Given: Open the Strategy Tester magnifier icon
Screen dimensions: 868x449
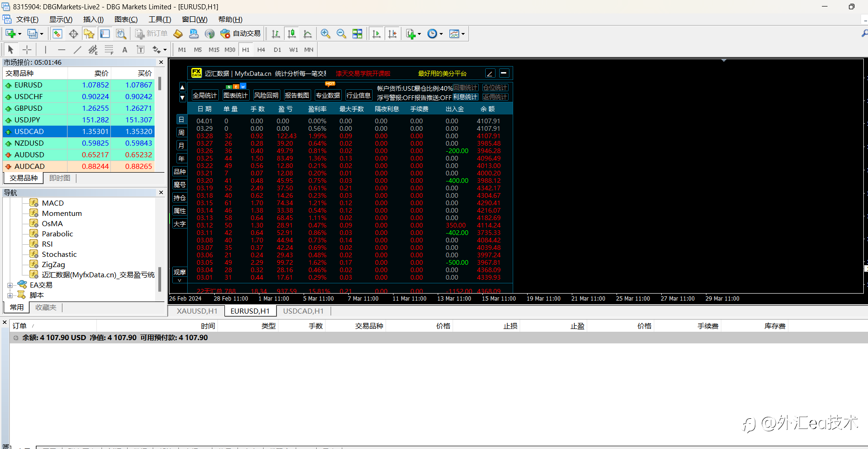Looking at the screenshot, I should coord(121,34).
